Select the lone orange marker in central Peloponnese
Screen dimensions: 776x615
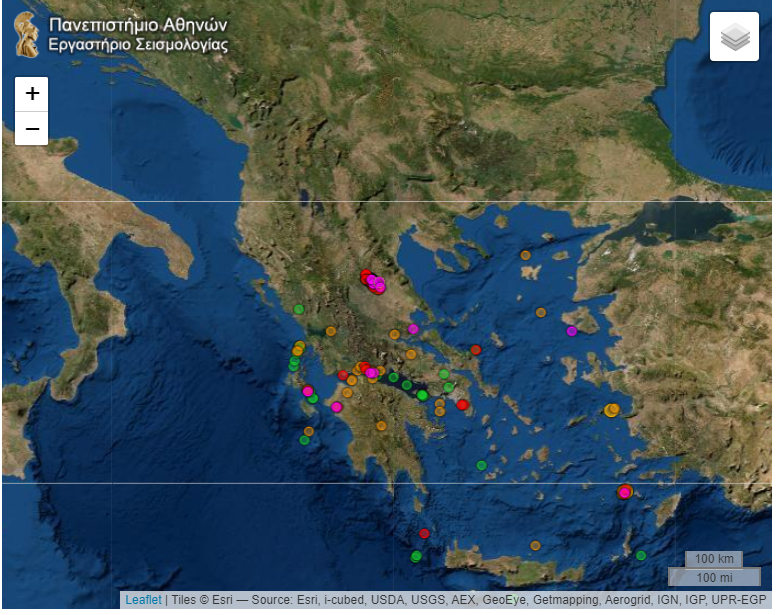(381, 426)
